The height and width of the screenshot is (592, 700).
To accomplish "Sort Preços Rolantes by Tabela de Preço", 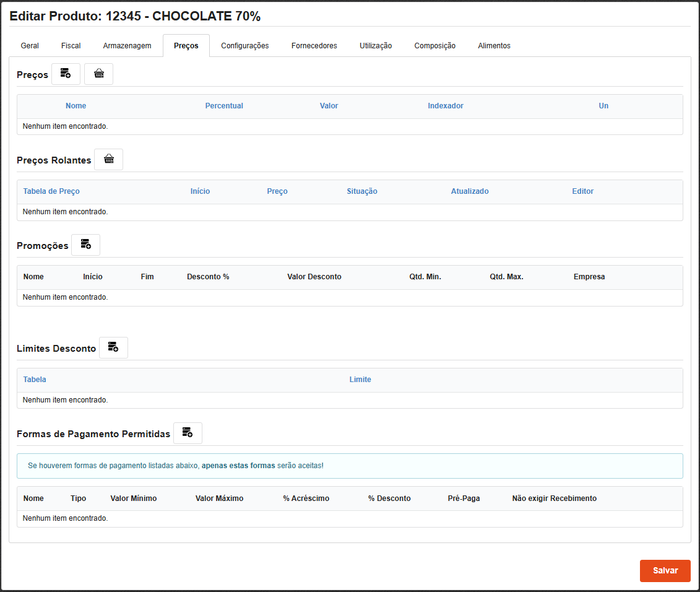I will pyautogui.click(x=51, y=191).
